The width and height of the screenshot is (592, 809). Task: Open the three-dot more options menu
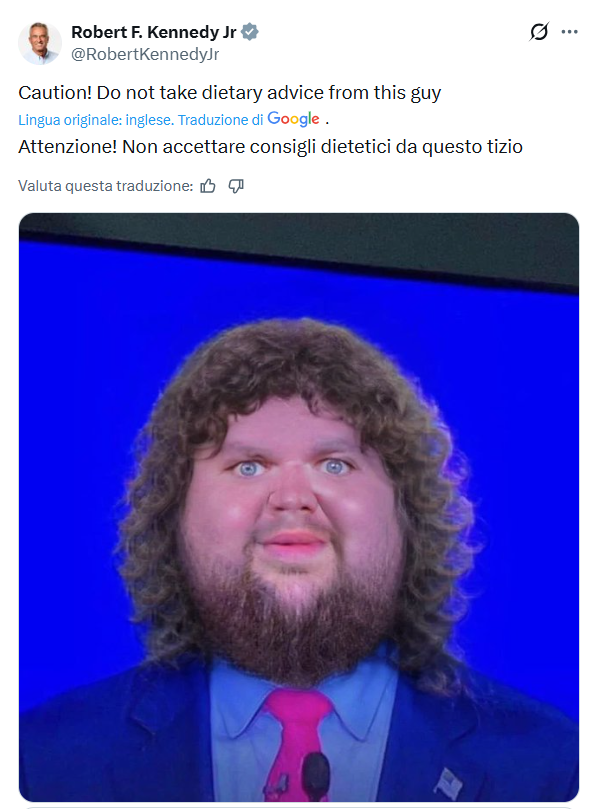tap(569, 32)
